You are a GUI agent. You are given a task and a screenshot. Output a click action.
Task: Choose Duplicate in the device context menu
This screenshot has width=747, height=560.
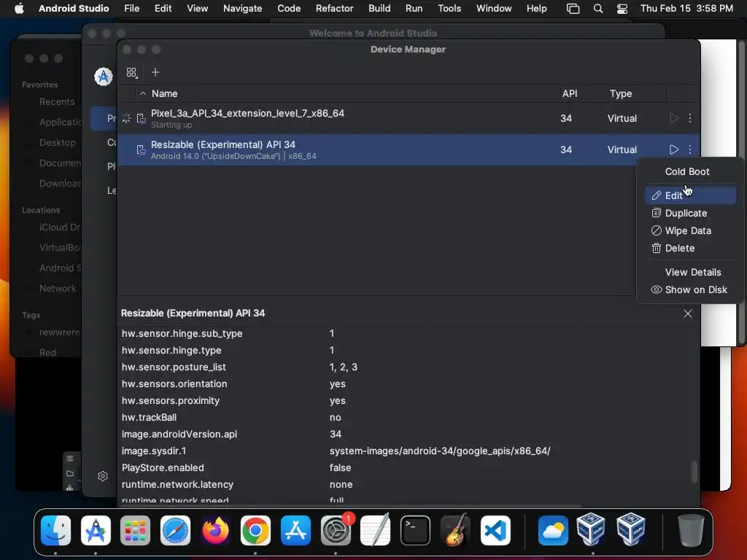pyautogui.click(x=690, y=213)
